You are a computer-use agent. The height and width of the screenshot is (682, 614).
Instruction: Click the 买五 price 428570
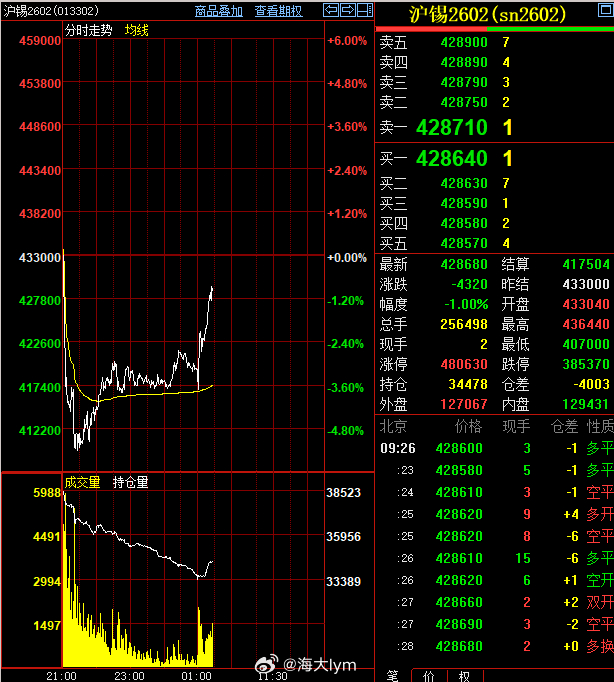464,243
